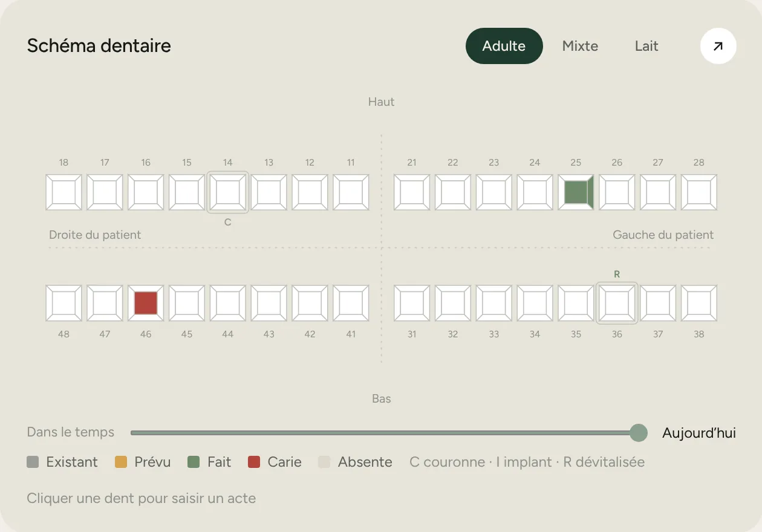Click tooth 16 square
The height and width of the screenshot is (532, 762).
(x=146, y=192)
